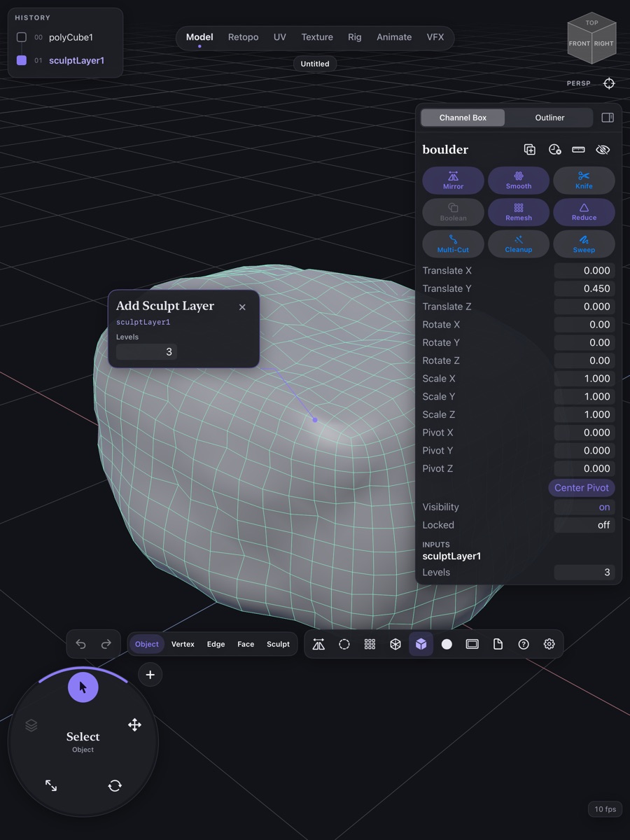Click the PERSP camera label
630x840 pixels.
(579, 83)
